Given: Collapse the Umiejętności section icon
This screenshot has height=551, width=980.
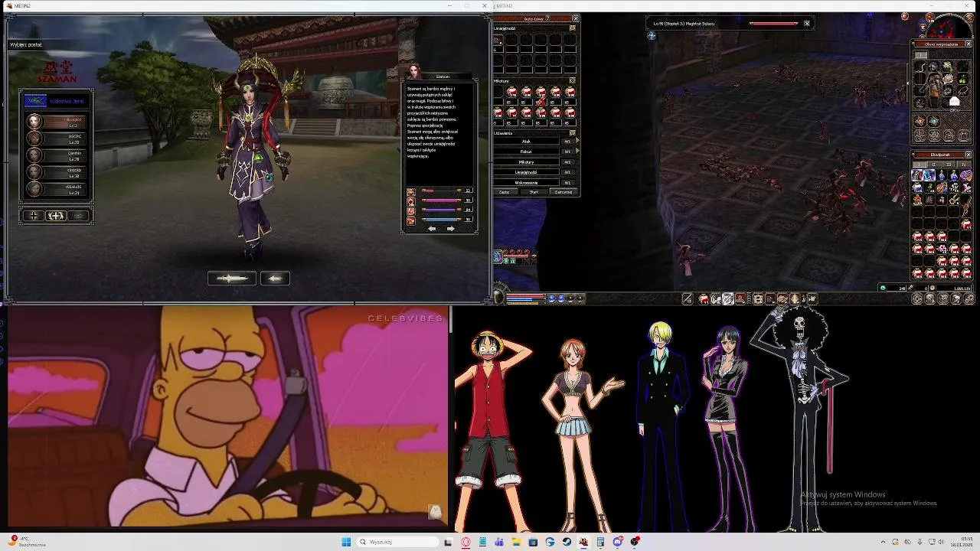Looking at the screenshot, I should (573, 28).
